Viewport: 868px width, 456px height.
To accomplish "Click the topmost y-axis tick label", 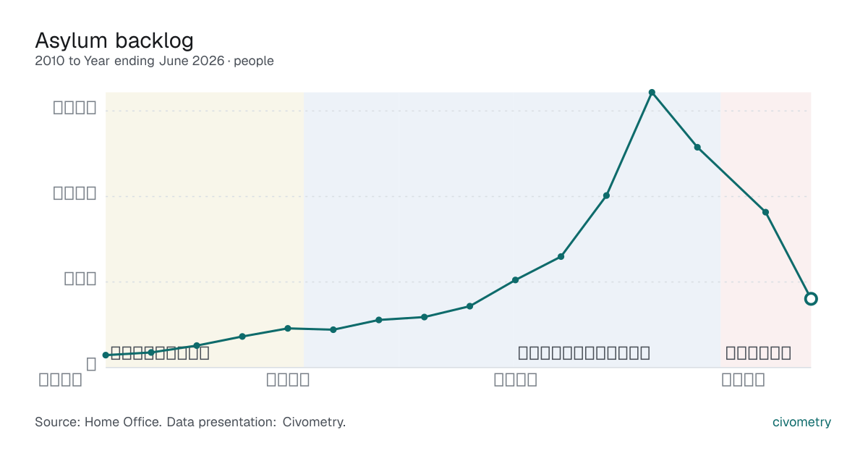I will click(75, 109).
